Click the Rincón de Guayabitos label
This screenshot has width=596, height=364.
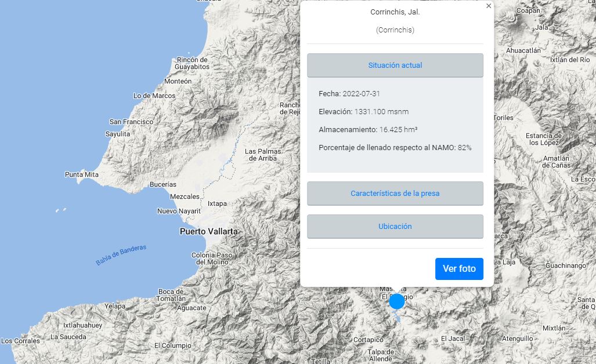pyautogui.click(x=192, y=63)
